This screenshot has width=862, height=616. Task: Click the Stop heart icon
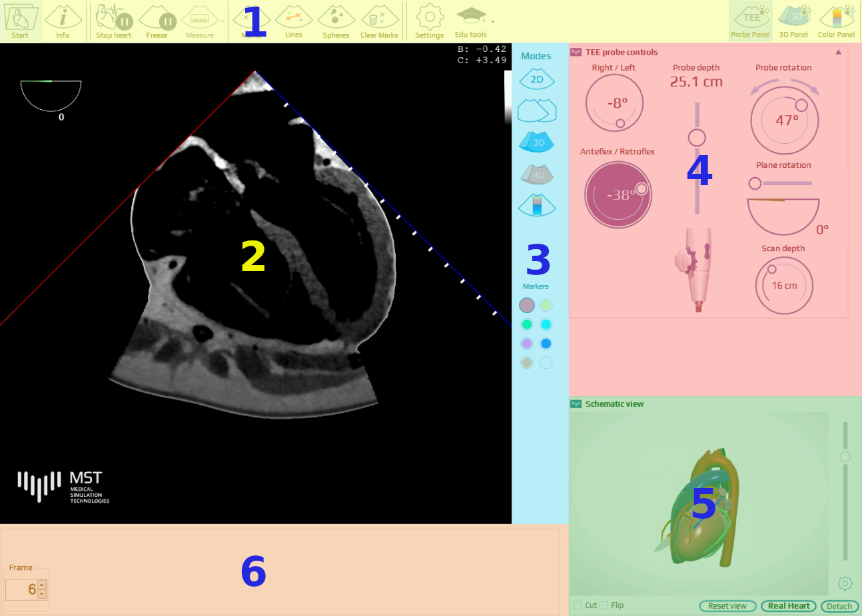tap(113, 21)
